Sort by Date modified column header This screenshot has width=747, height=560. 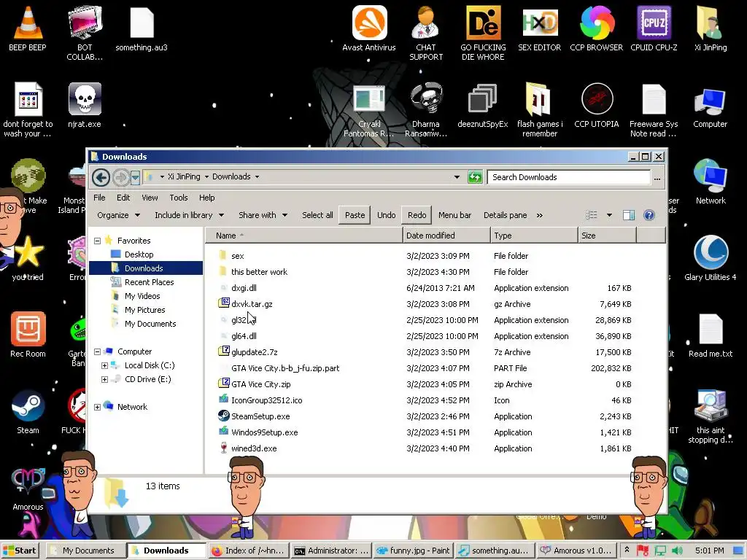tap(446, 236)
